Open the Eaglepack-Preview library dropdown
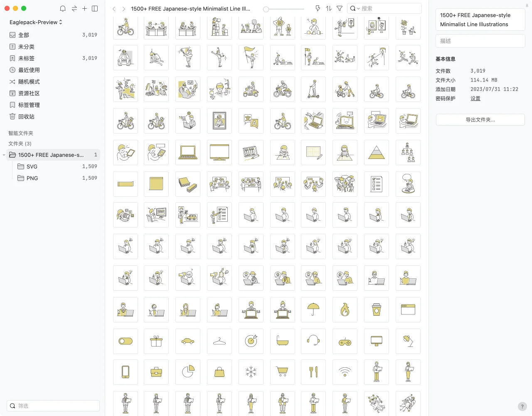Screen dimensions: 532x416 pos(36,22)
